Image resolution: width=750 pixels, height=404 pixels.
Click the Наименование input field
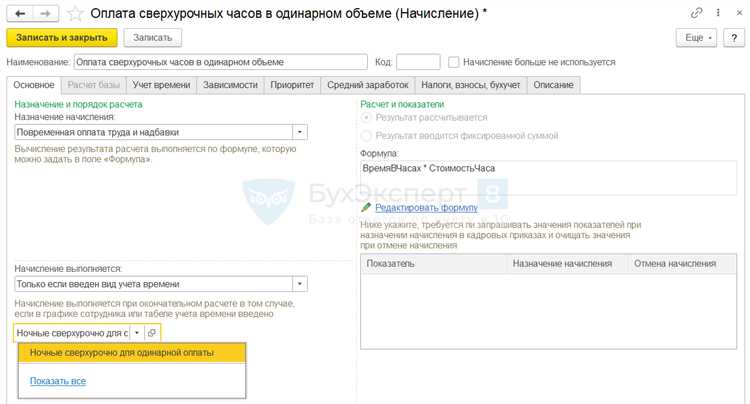pyautogui.click(x=221, y=62)
